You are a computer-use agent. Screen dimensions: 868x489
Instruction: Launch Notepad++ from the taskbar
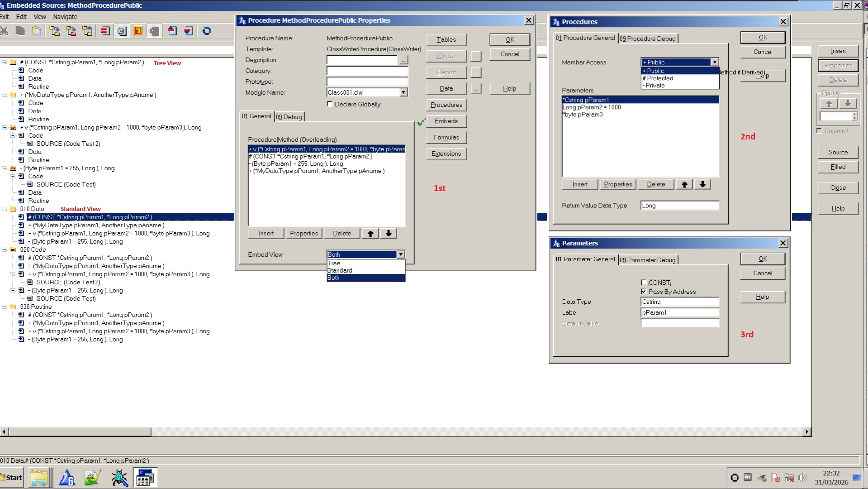(x=92, y=478)
